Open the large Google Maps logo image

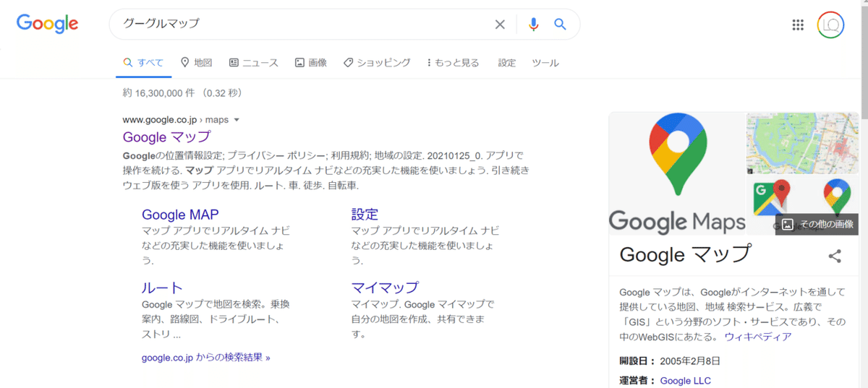point(676,173)
